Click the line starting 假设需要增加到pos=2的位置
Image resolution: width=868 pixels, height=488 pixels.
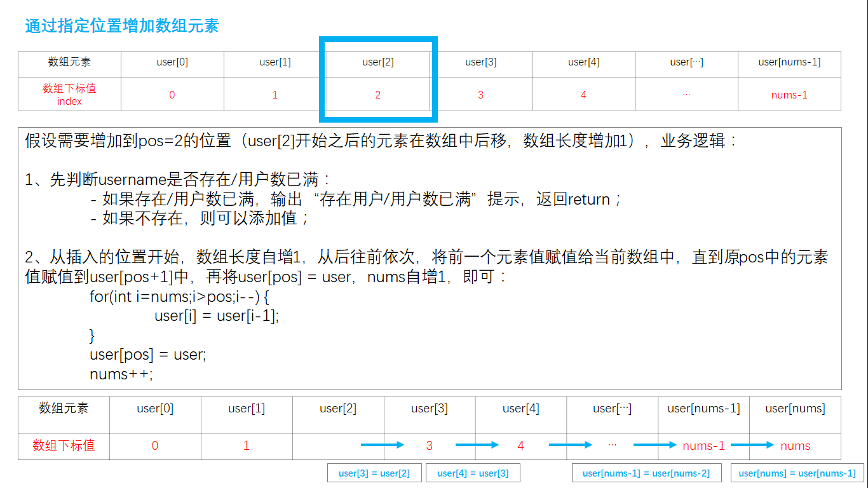pos(381,141)
